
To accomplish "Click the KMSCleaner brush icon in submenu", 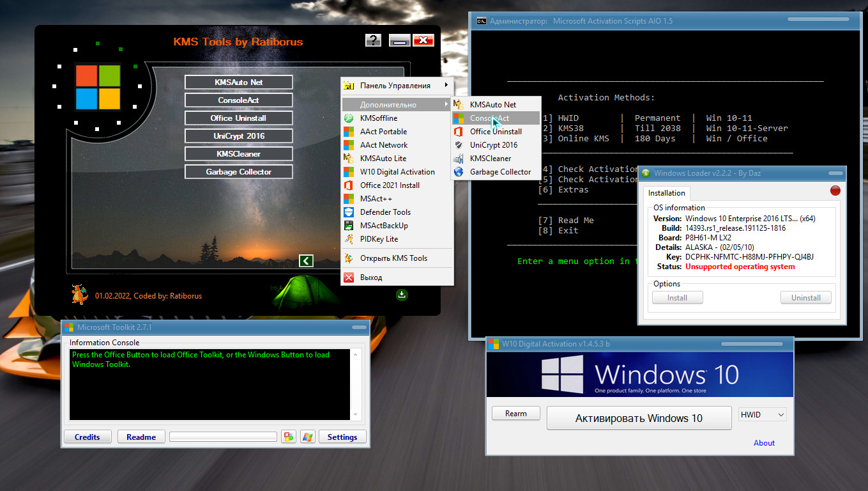I will pyautogui.click(x=459, y=159).
